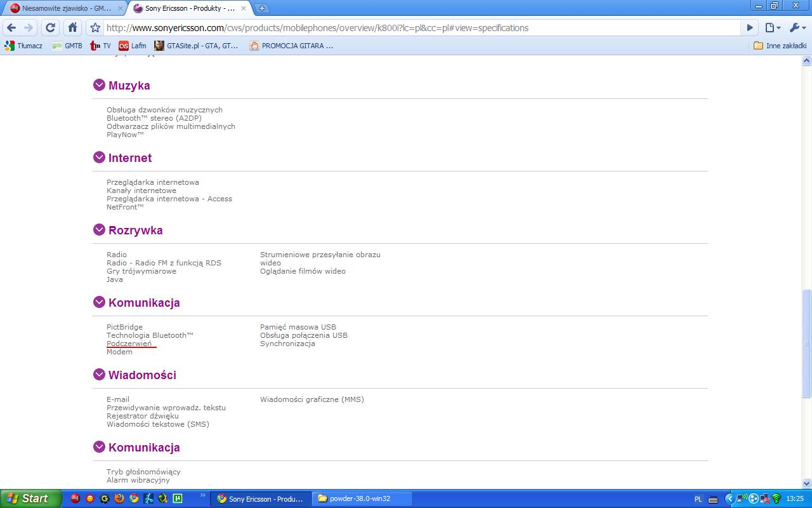The image size is (812, 508).
Task: Switch to powder-38.0-win32 taskbar window
Action: point(362,498)
